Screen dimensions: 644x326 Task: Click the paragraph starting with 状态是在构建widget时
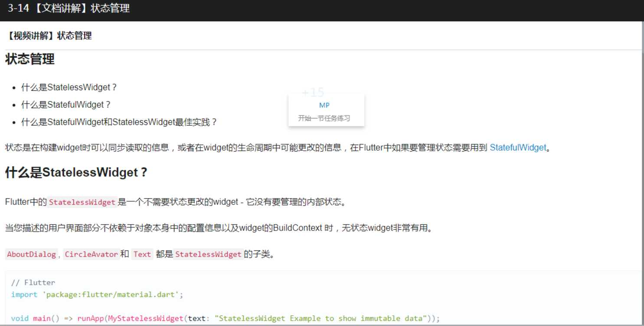point(278,148)
